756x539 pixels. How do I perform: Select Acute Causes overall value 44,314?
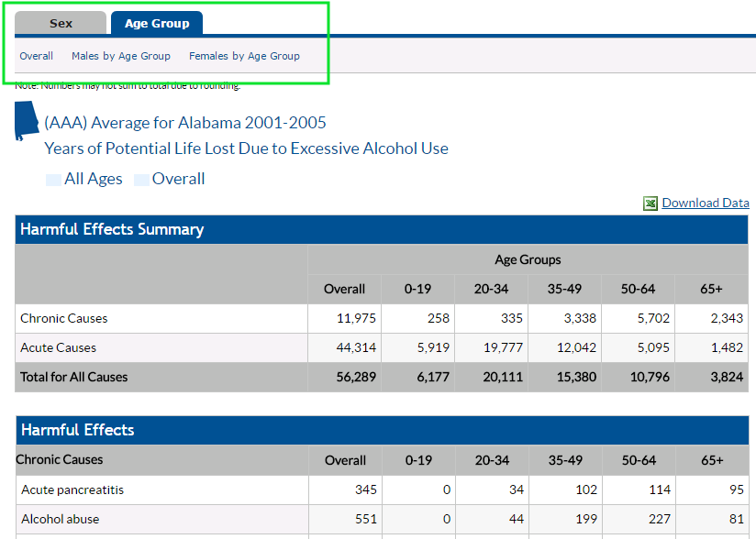(356, 347)
